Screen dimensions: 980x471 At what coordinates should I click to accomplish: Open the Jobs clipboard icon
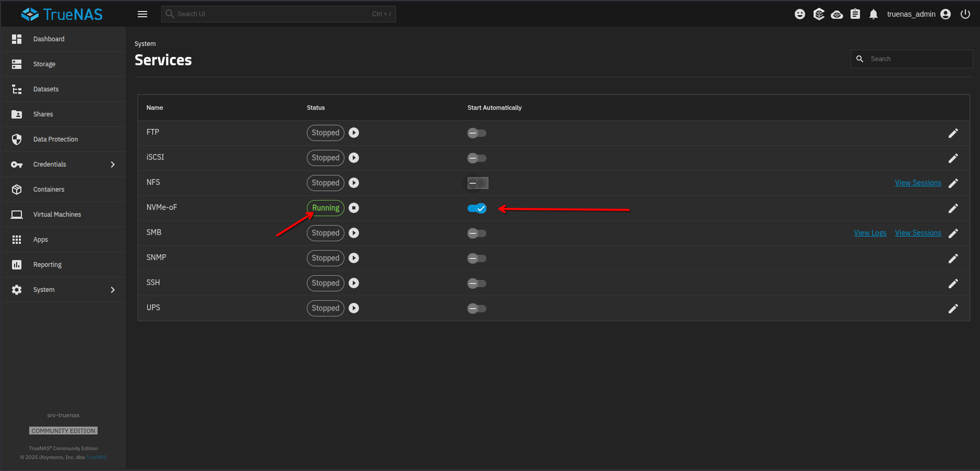[x=855, y=14]
